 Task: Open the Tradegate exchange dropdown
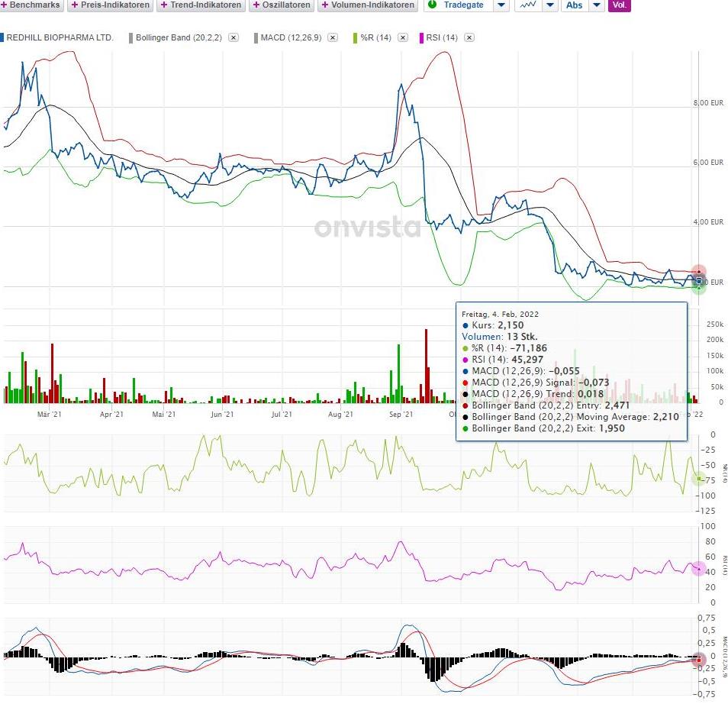[x=500, y=5]
